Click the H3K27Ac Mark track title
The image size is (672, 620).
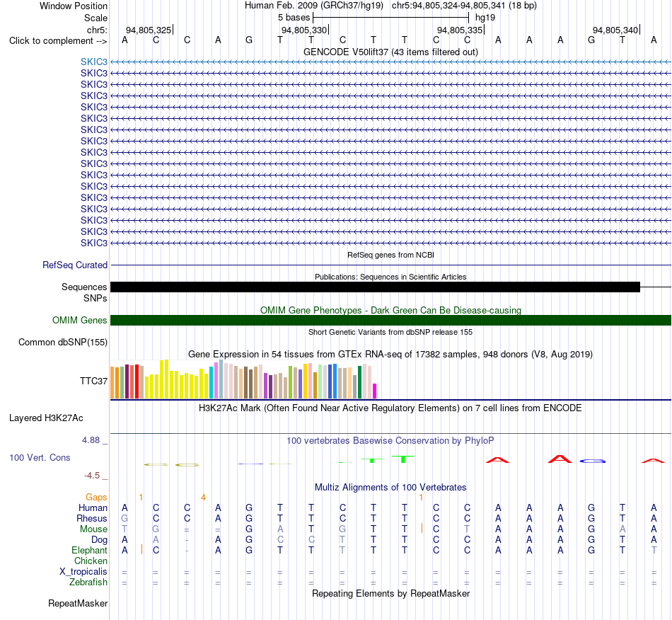coord(390,408)
